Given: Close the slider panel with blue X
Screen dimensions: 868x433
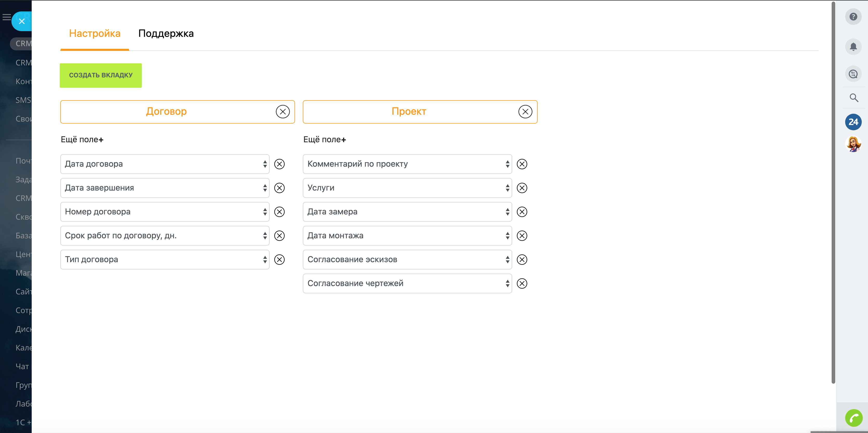Looking at the screenshot, I should point(22,22).
